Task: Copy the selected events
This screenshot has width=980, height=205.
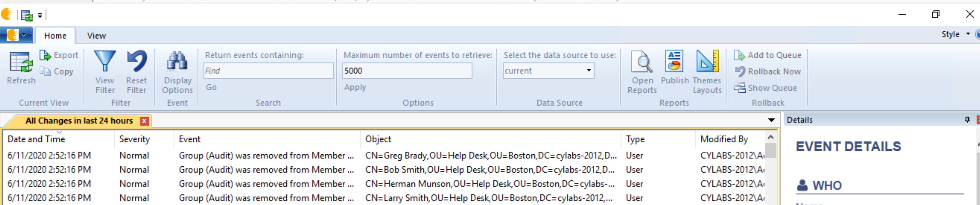Action: 57,72
